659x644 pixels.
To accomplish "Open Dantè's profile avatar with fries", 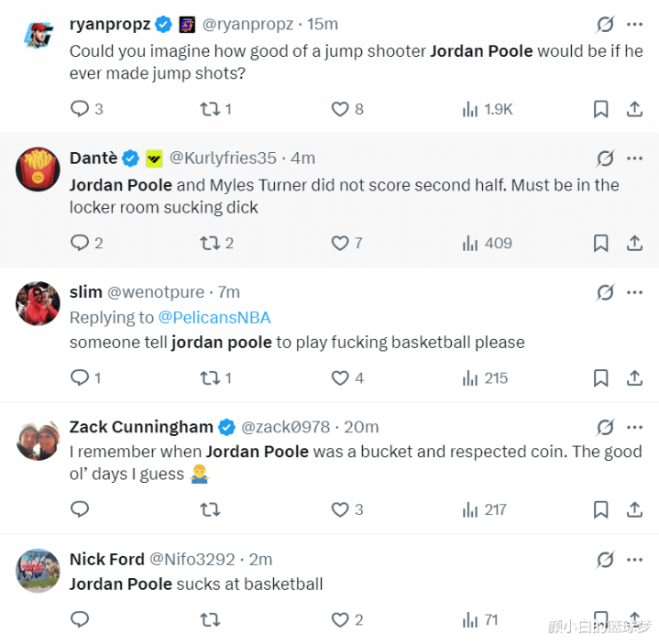I will pos(38,169).
